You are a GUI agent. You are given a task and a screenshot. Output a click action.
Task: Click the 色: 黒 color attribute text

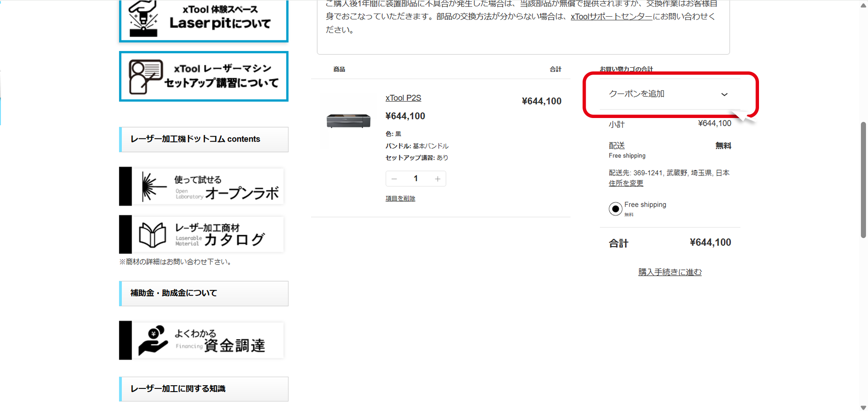pos(393,134)
